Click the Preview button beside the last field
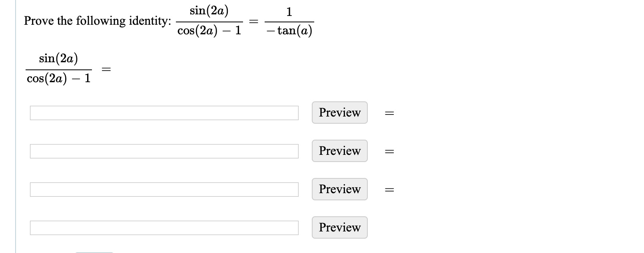Image resolution: width=644 pixels, height=253 pixels. pos(339,227)
